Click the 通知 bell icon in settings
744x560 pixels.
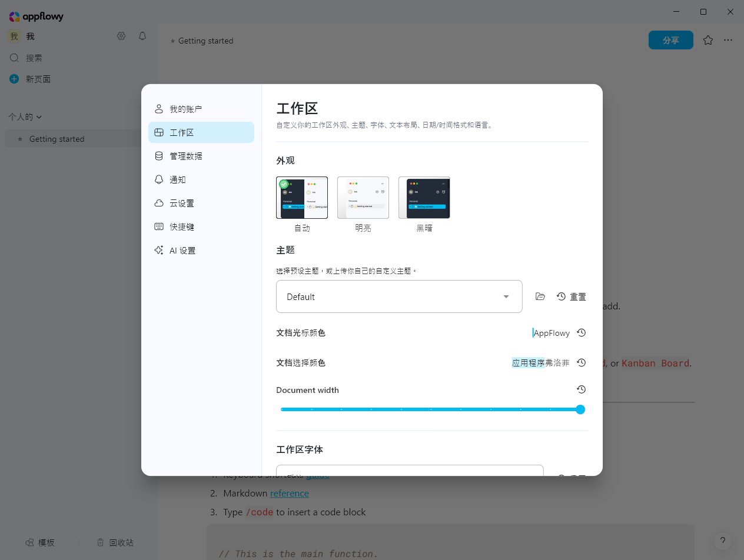(159, 179)
